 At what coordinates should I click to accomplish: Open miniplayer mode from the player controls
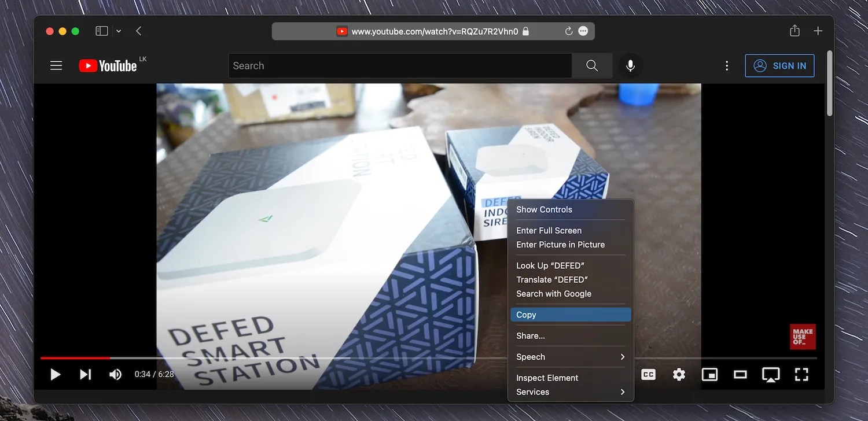[709, 374]
